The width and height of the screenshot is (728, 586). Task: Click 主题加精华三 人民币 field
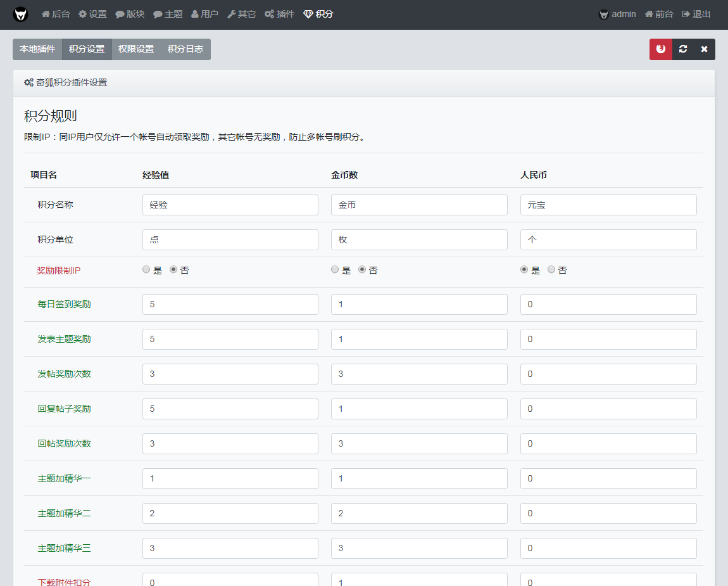tap(608, 549)
